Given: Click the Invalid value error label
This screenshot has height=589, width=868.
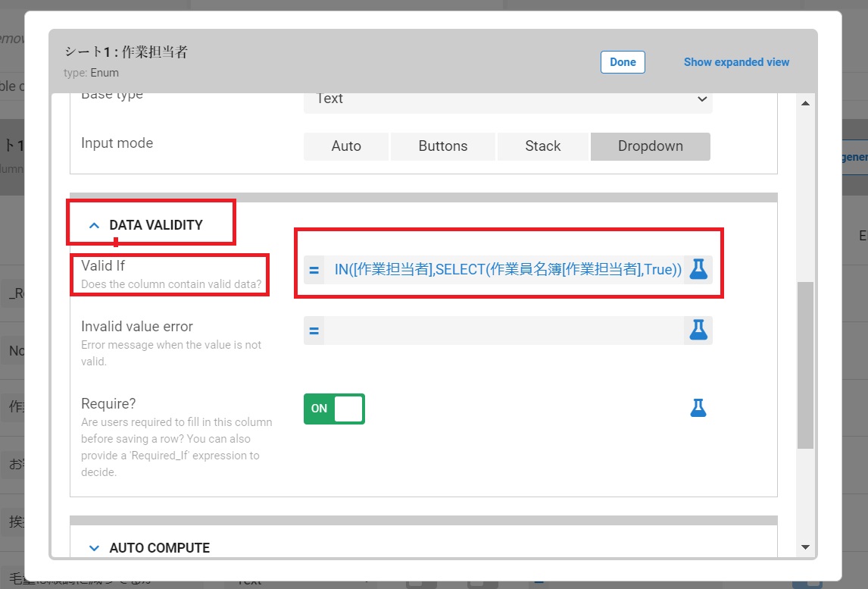Looking at the screenshot, I should 137,327.
